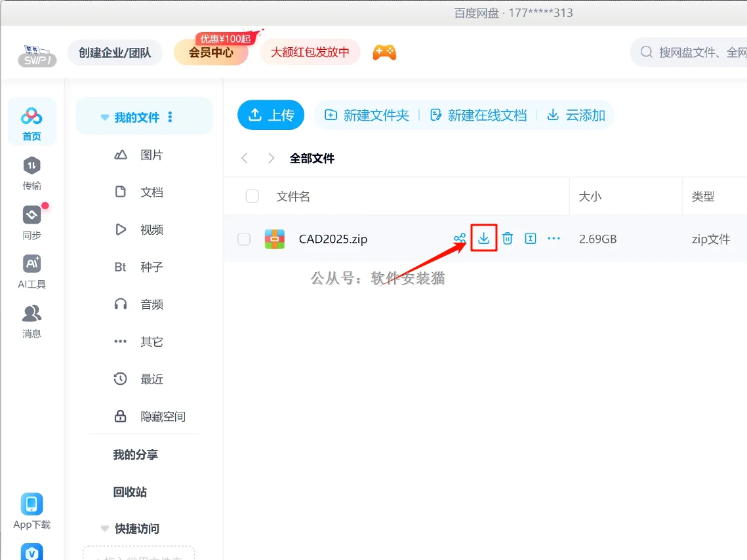Click the search box for netdisk files

click(x=695, y=52)
